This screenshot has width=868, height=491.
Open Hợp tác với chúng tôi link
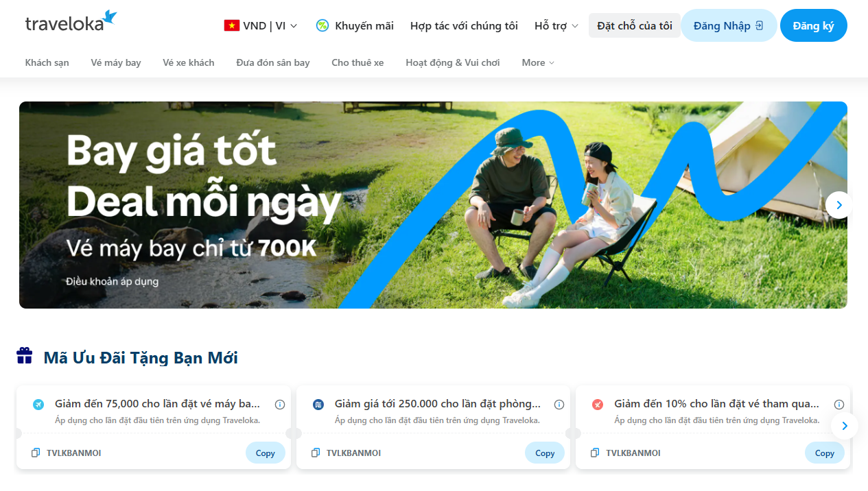point(464,25)
